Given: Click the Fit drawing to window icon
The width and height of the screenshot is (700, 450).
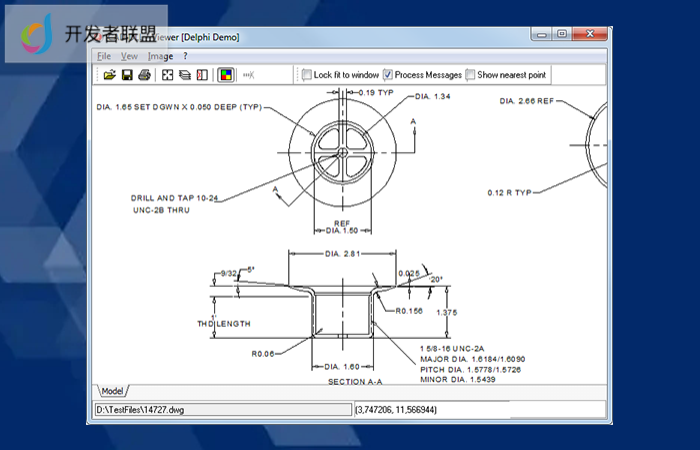Looking at the screenshot, I should click(168, 75).
